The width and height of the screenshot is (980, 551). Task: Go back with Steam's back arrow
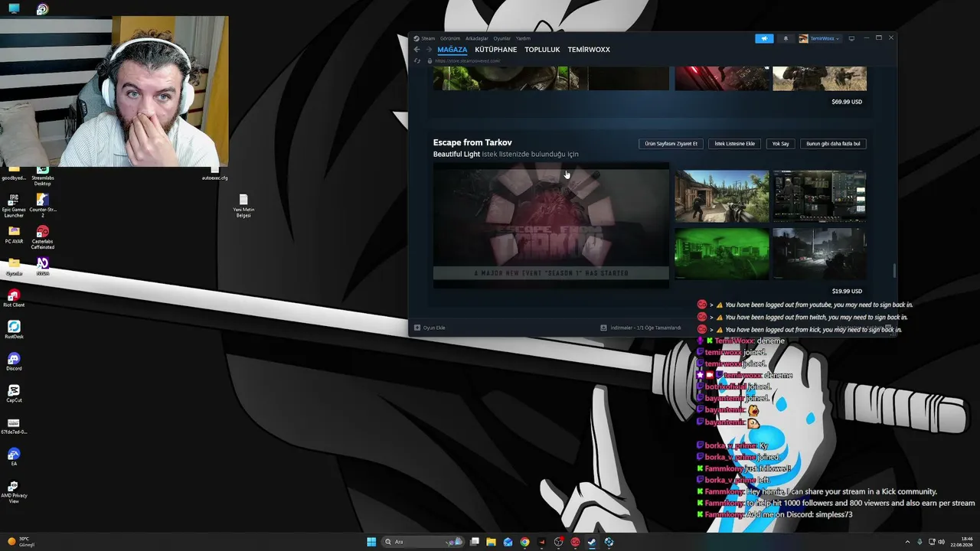[416, 50]
